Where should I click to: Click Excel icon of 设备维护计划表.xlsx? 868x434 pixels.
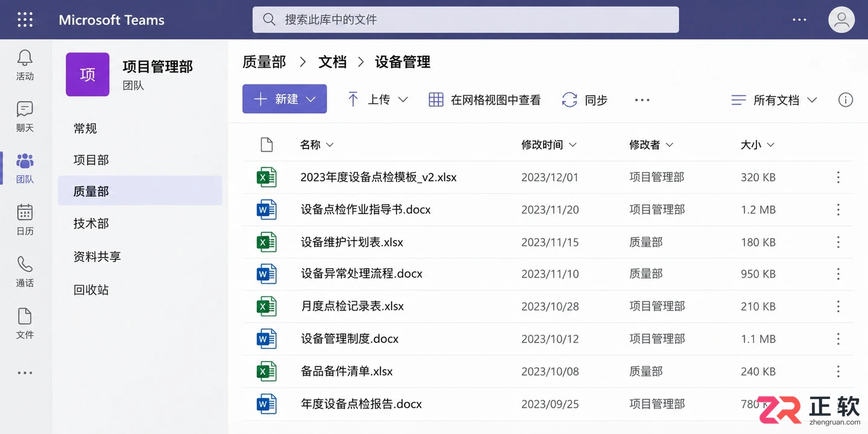click(266, 242)
